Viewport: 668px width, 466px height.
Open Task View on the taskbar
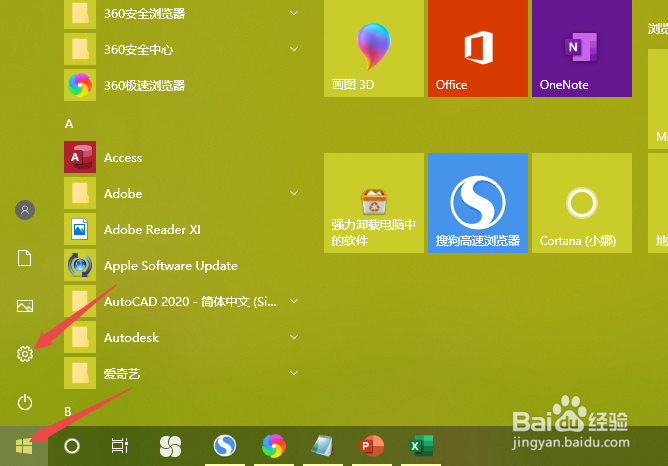pos(120,446)
